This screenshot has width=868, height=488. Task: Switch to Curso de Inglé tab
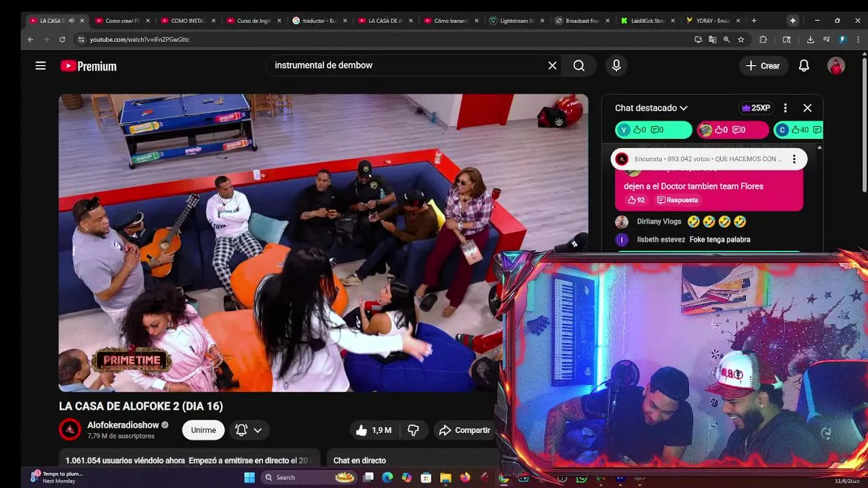coord(253,21)
